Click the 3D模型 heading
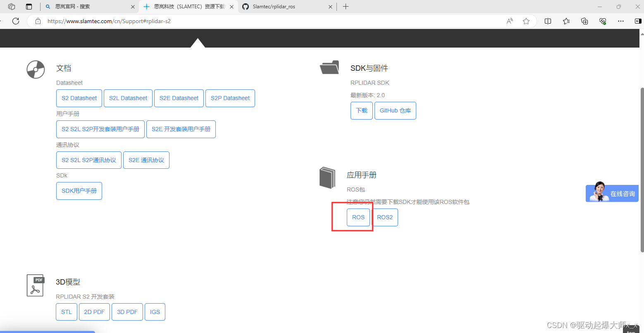This screenshot has width=644, height=333. [68, 282]
